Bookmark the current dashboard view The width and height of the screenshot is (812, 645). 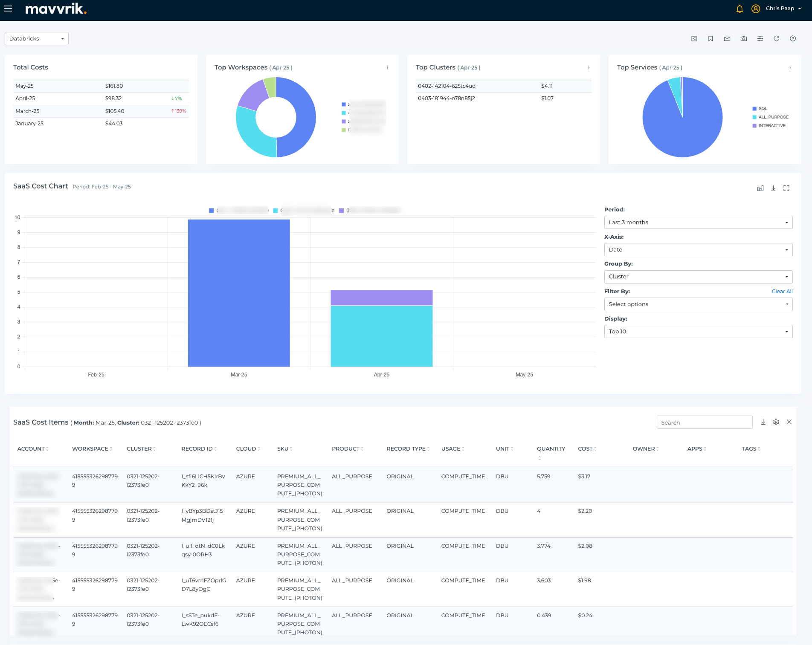(x=710, y=39)
